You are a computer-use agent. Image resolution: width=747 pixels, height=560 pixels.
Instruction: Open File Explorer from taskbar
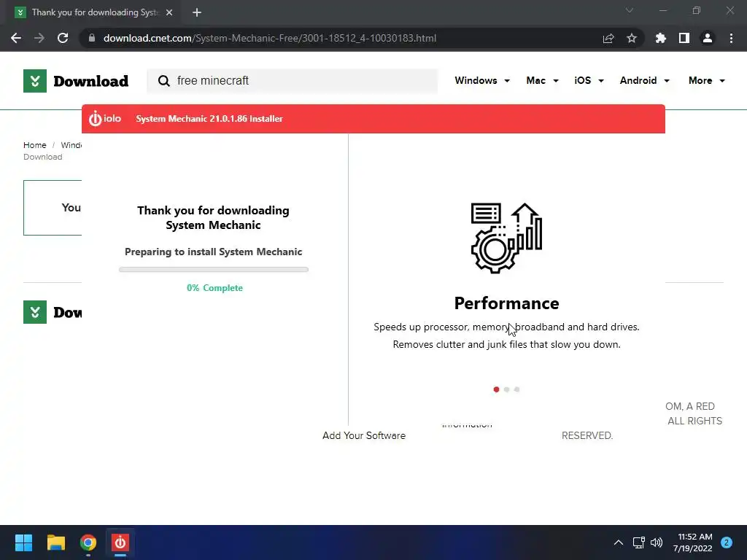55,542
